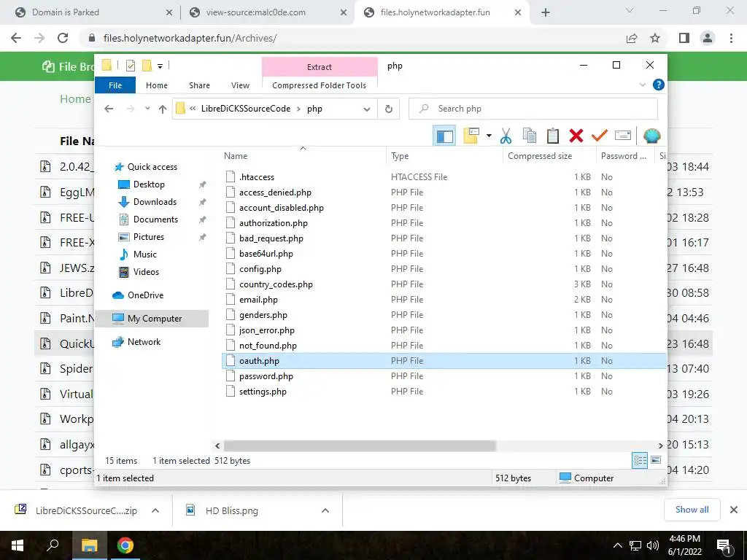
Task: Open the View ribbon tab
Action: click(x=240, y=85)
